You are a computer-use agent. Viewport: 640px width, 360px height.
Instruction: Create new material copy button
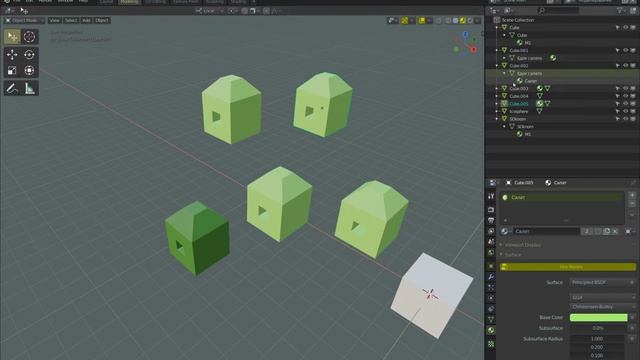click(x=607, y=231)
